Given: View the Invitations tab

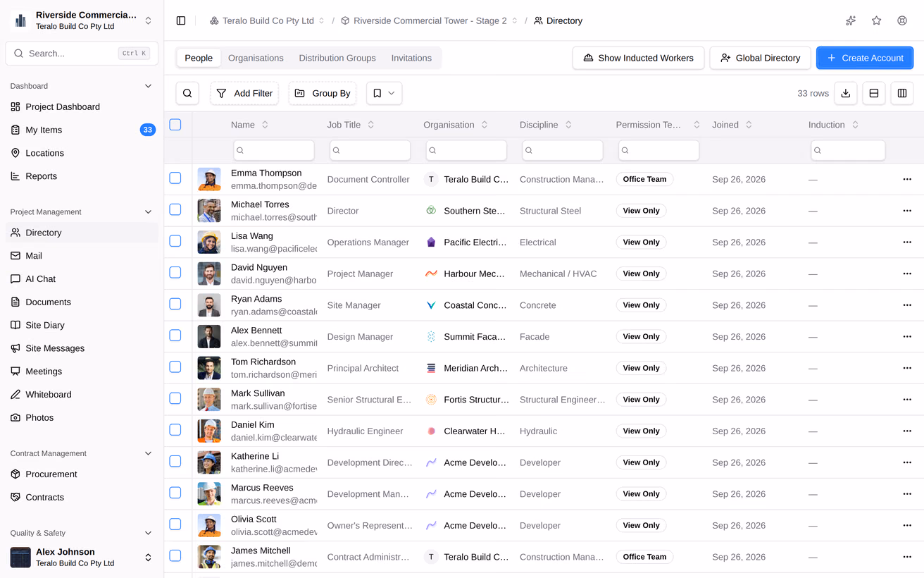Looking at the screenshot, I should [x=411, y=58].
